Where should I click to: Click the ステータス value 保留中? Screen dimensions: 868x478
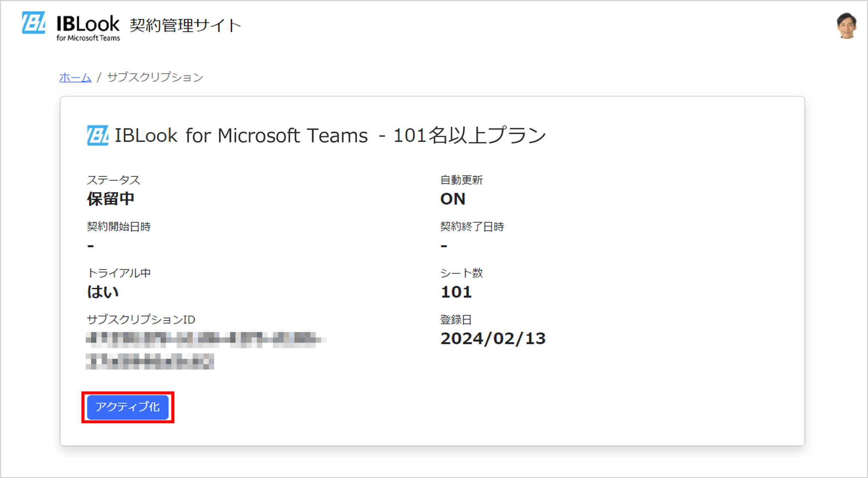click(110, 199)
